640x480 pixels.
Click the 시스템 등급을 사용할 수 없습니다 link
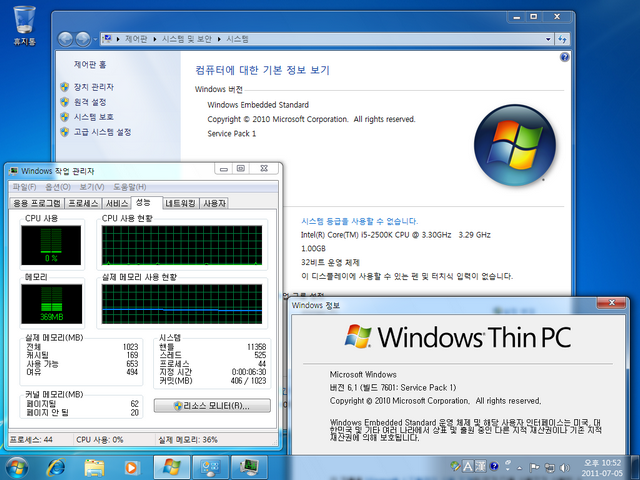coord(359,221)
